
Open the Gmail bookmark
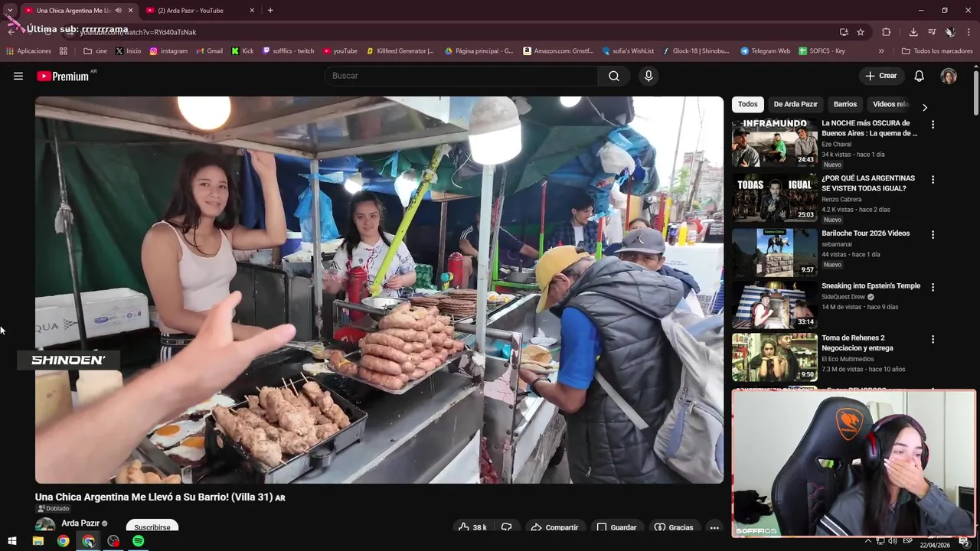209,51
